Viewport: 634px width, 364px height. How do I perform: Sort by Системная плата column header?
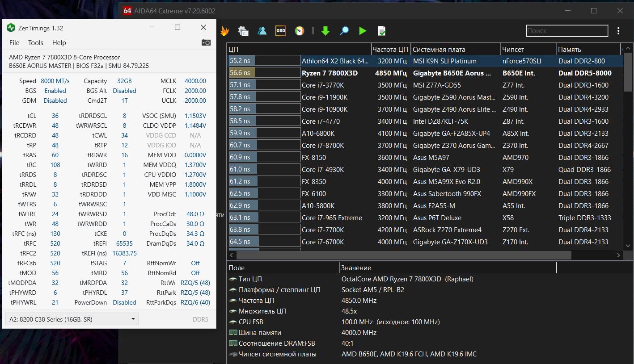tap(455, 49)
